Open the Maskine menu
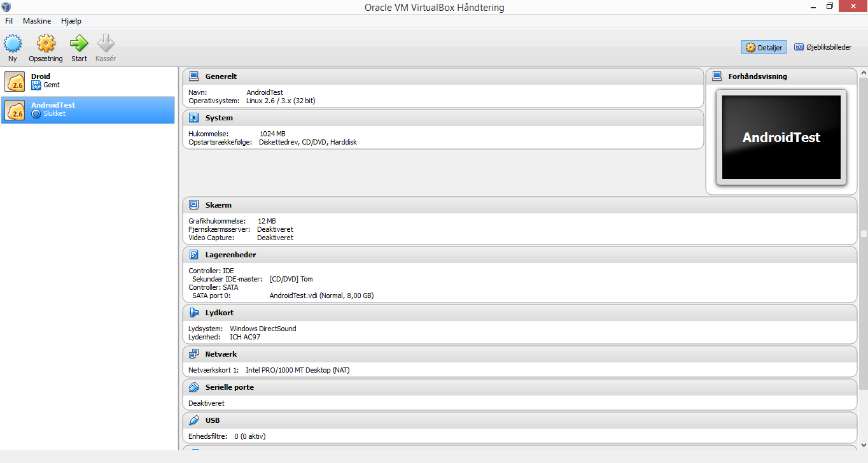 coord(37,21)
